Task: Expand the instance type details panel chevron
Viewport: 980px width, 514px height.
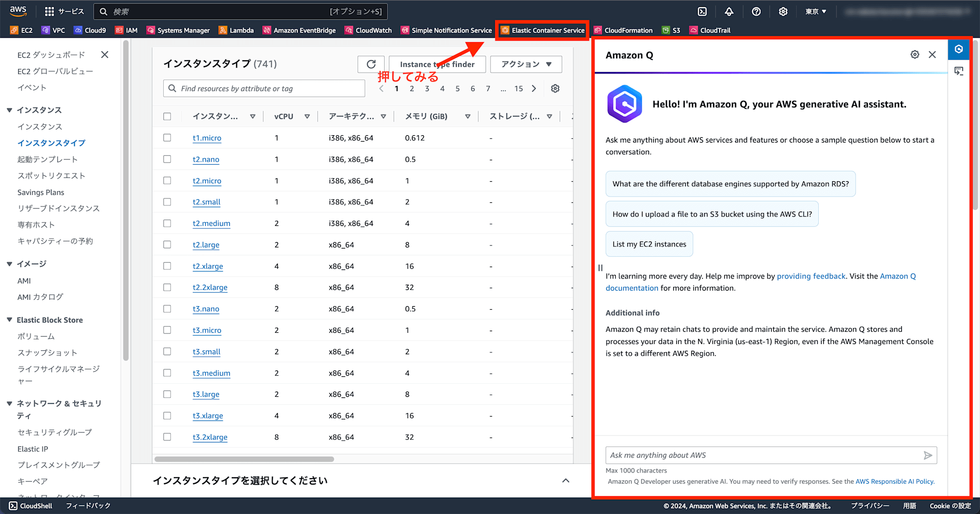Action: [565, 481]
